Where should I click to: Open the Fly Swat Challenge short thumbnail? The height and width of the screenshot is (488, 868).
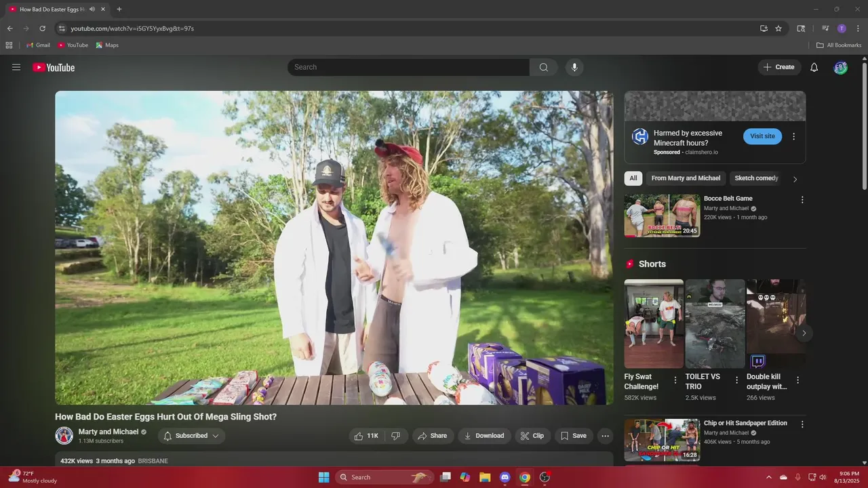click(654, 323)
